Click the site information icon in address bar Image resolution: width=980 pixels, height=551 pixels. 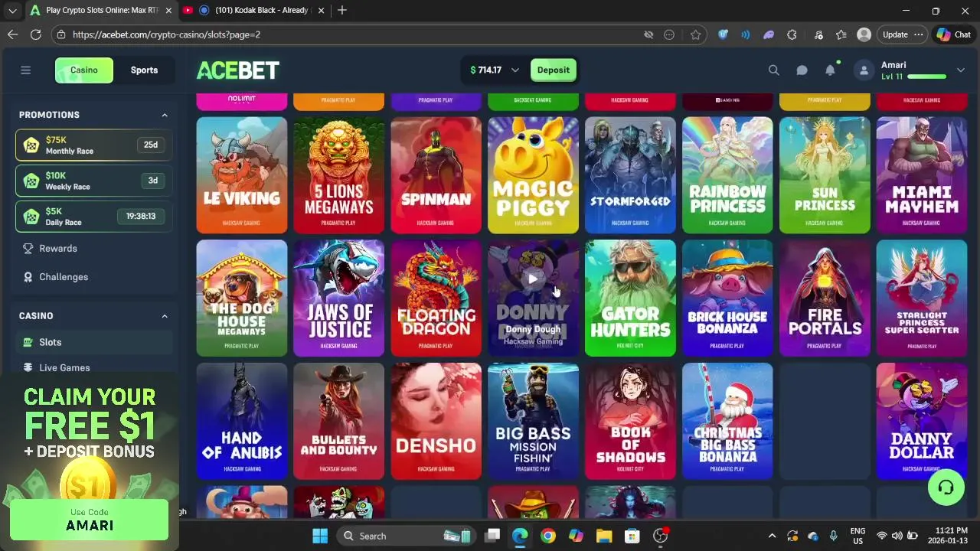[x=61, y=34]
